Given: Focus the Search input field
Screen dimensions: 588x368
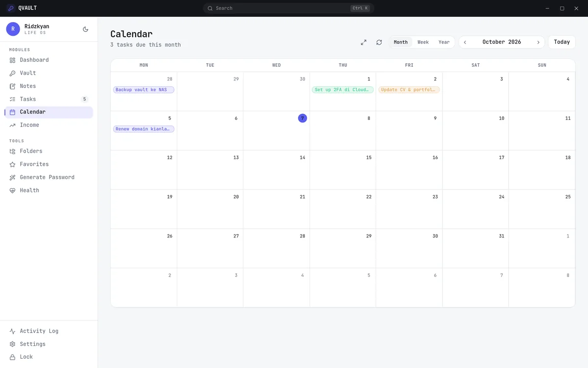Looking at the screenshot, I should coord(289,8).
